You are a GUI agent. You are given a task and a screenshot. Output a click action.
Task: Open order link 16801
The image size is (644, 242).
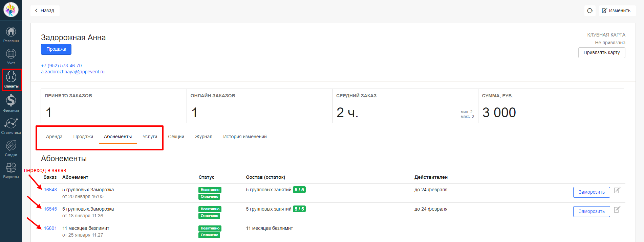click(50, 228)
